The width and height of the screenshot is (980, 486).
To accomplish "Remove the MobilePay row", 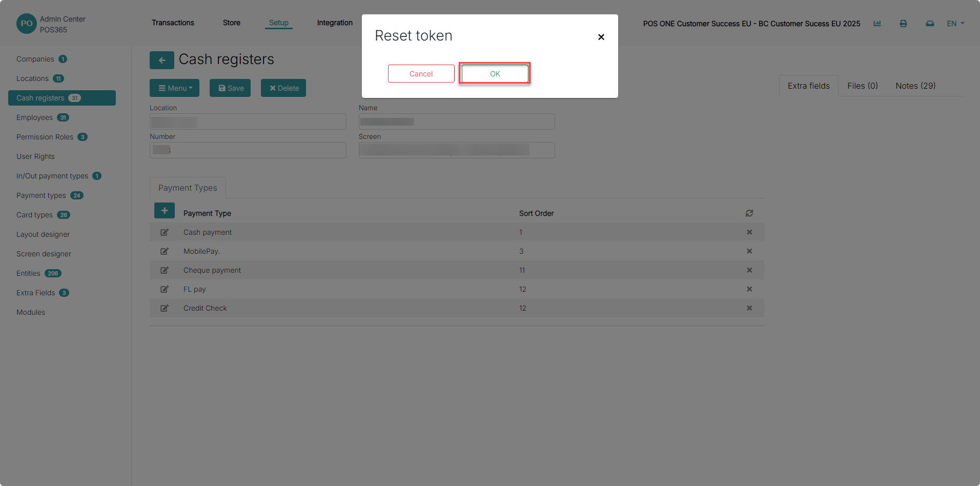I will coord(749,251).
